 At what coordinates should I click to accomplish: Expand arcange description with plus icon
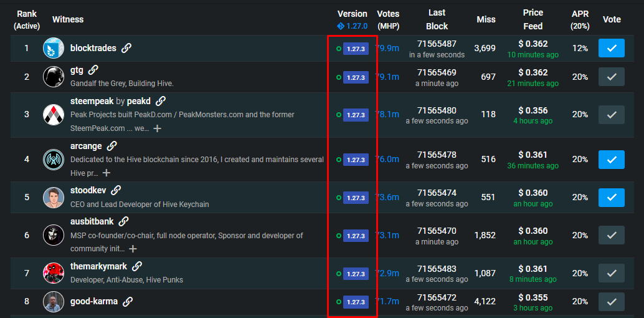tap(106, 173)
